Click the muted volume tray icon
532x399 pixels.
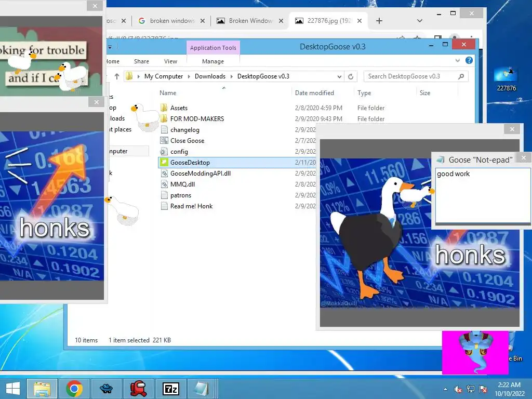coord(458,389)
